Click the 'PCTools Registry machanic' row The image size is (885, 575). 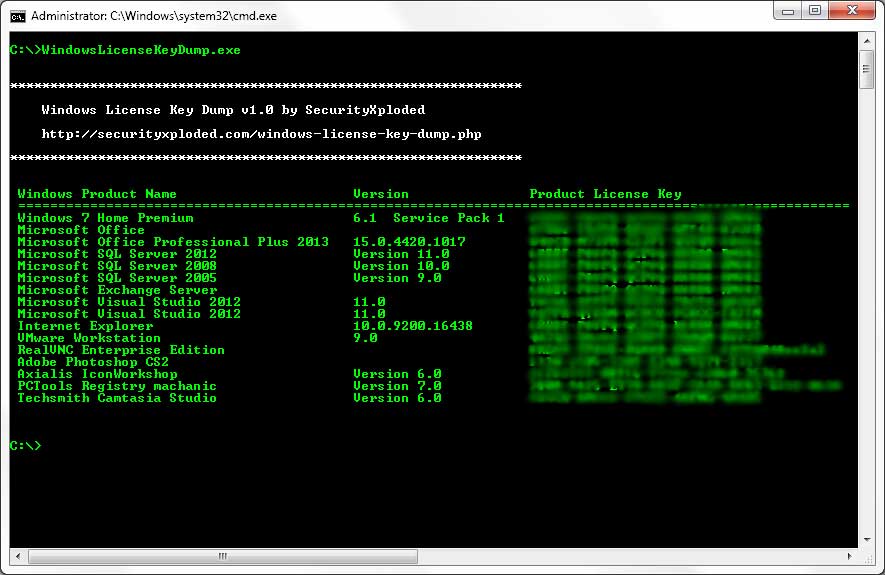click(x=117, y=386)
